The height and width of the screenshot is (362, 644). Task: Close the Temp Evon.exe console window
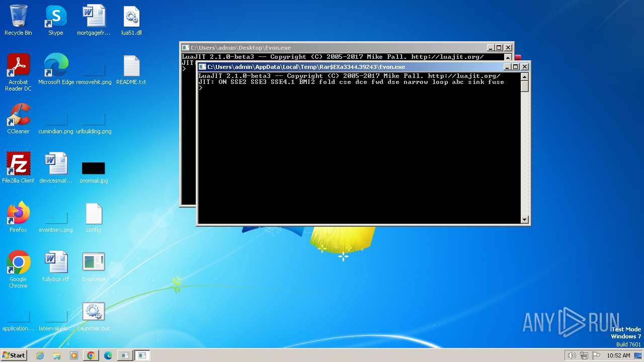[525, 67]
